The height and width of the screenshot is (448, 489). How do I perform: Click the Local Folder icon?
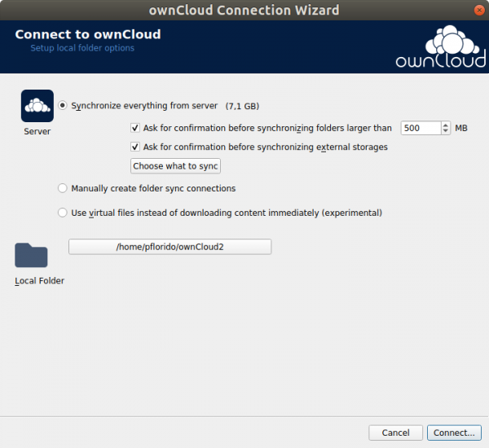tap(31, 255)
